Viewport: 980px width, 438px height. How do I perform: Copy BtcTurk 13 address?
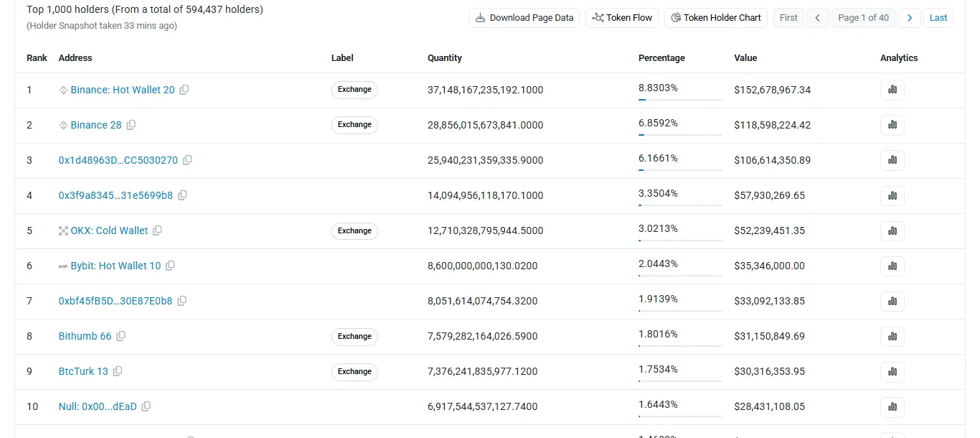click(118, 371)
